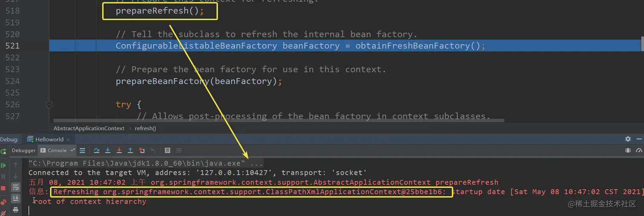Open Debug panel settings gear

[x=627, y=139]
